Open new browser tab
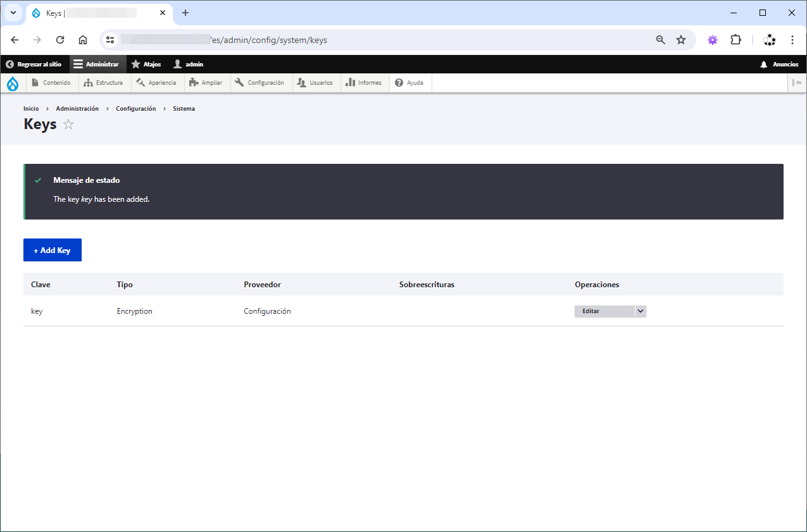This screenshot has width=807, height=532. tap(185, 13)
